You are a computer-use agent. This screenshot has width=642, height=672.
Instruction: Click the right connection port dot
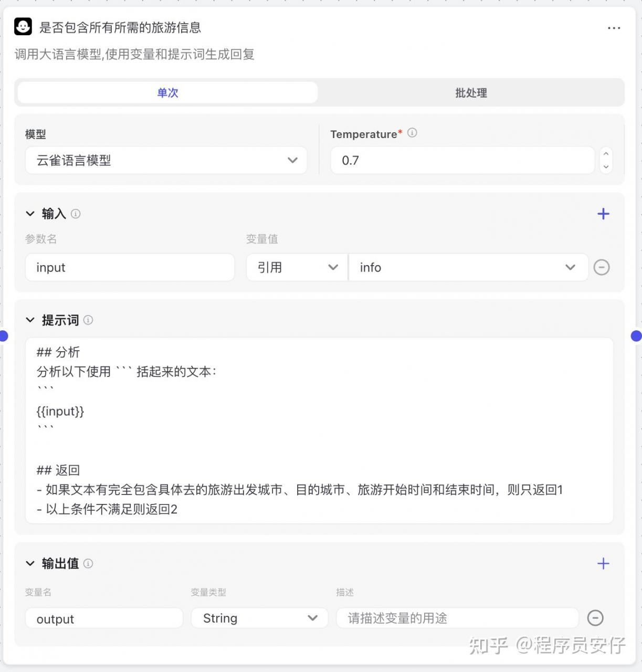(x=637, y=336)
